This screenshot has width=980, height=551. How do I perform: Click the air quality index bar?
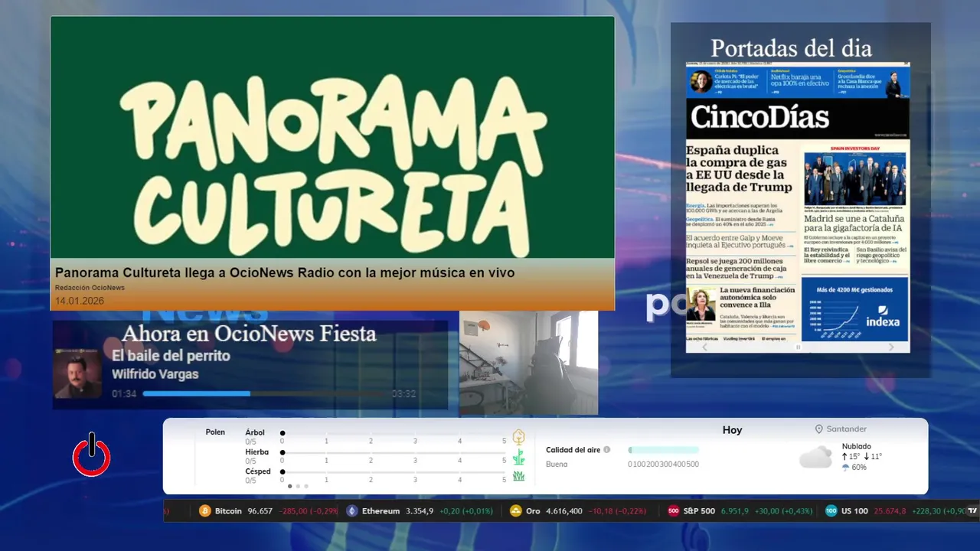(663, 450)
